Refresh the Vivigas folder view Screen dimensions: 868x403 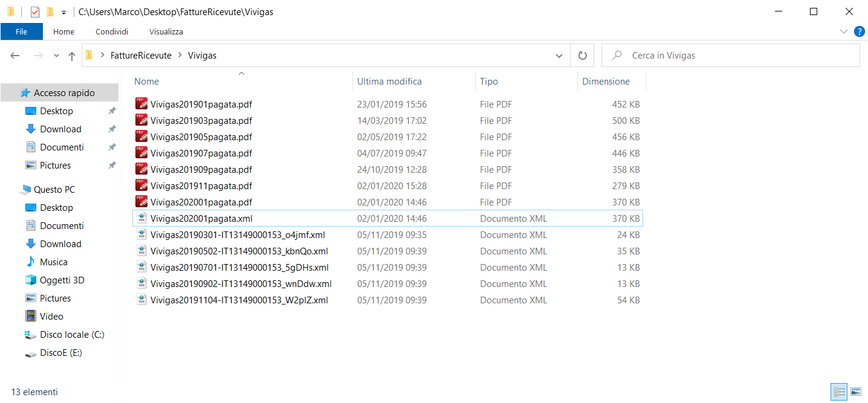(x=582, y=56)
